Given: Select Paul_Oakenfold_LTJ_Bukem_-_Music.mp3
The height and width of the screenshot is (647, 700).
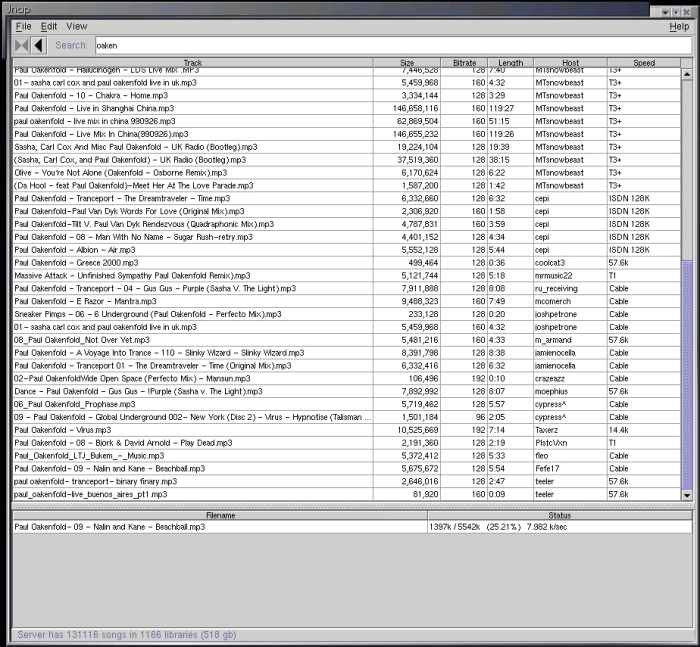Looking at the screenshot, I should (x=347, y=456).
